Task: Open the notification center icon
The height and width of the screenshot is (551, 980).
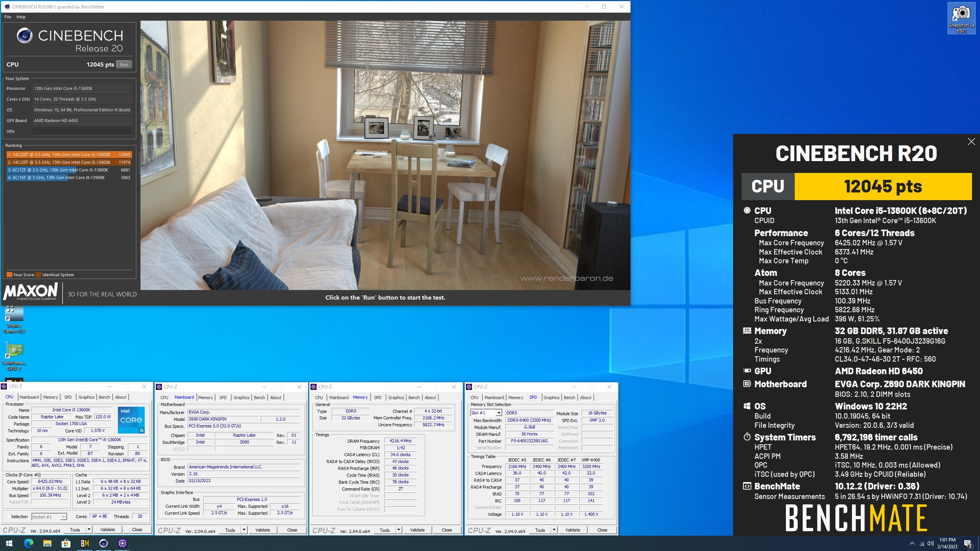Action: tap(968, 544)
